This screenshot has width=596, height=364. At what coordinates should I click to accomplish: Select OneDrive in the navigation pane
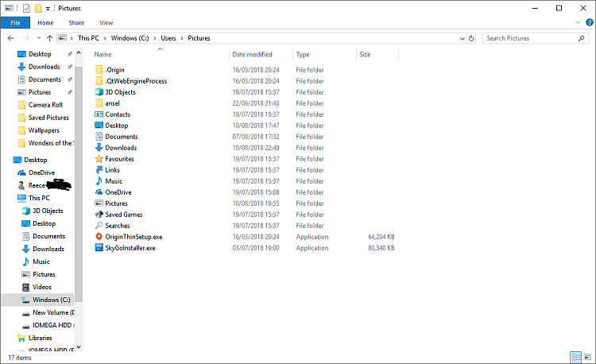coord(41,172)
